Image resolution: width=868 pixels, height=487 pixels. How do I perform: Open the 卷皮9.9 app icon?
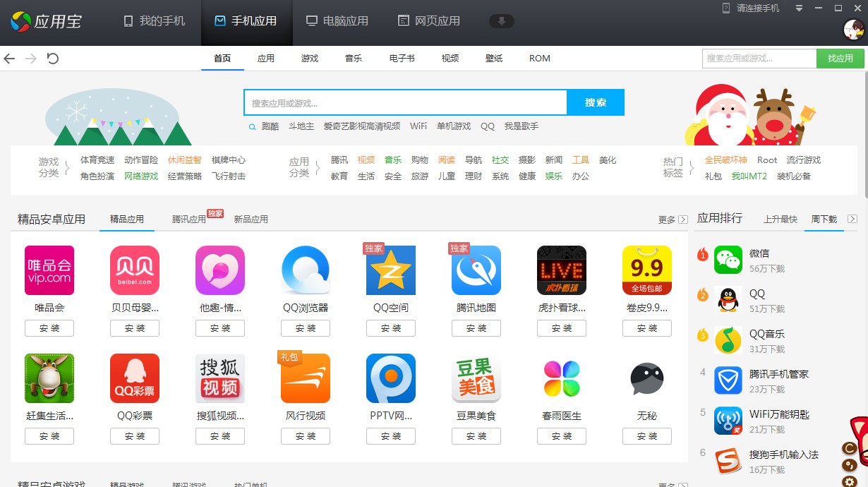647,270
